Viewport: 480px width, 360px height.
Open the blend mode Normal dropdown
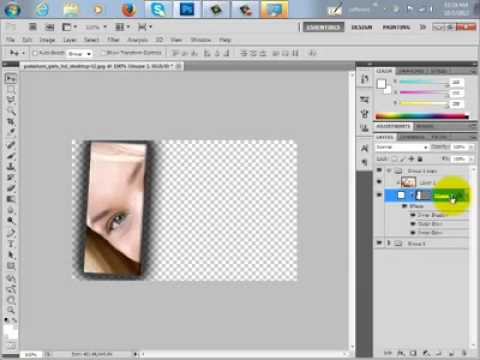(x=402, y=147)
